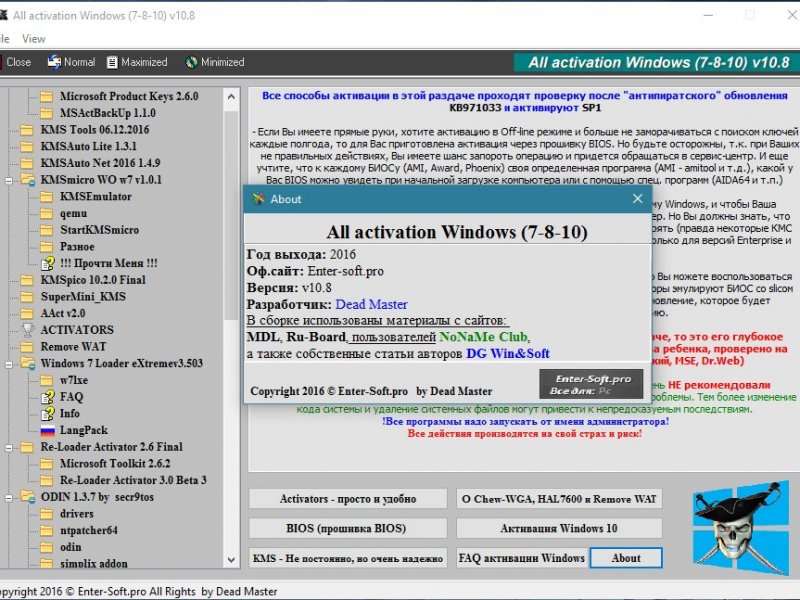Click the Minimized toolbar icon

[191, 62]
